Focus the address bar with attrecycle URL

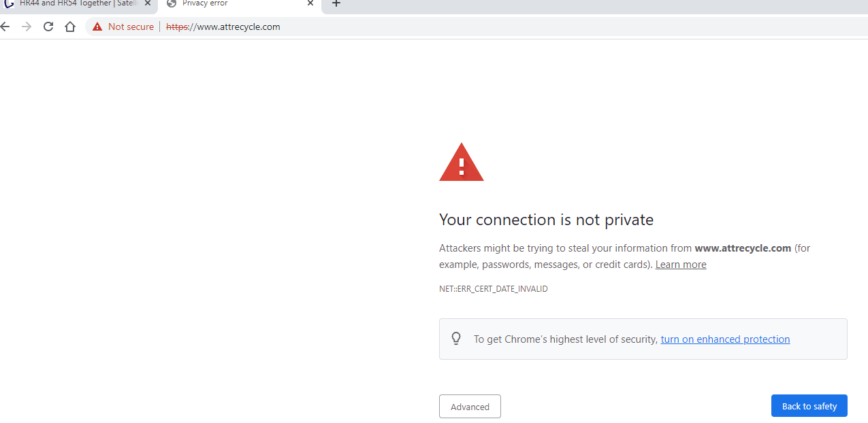[477, 27]
